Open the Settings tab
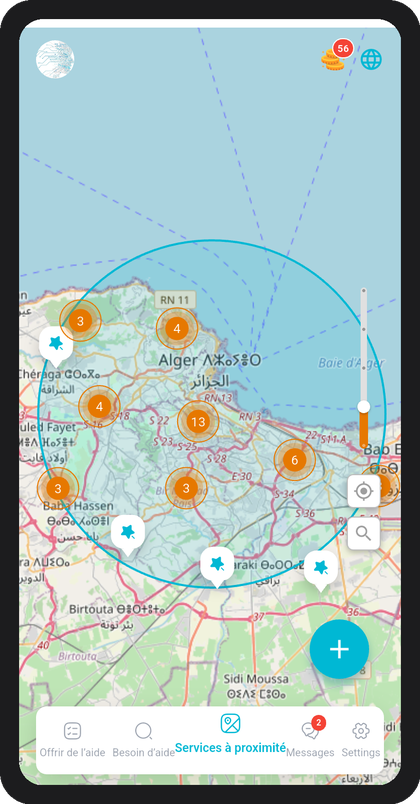 [361, 740]
